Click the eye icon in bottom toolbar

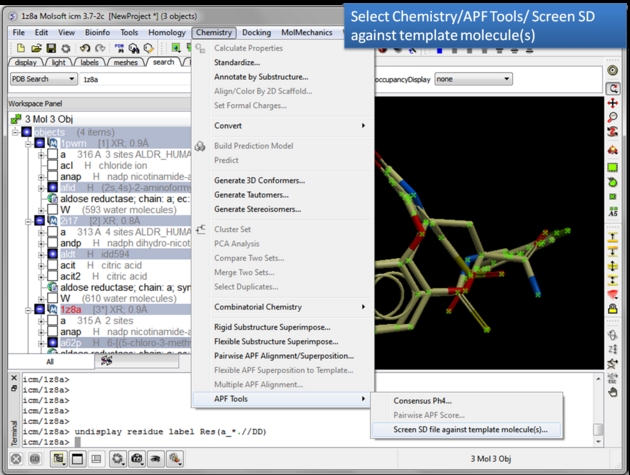(x=155, y=459)
